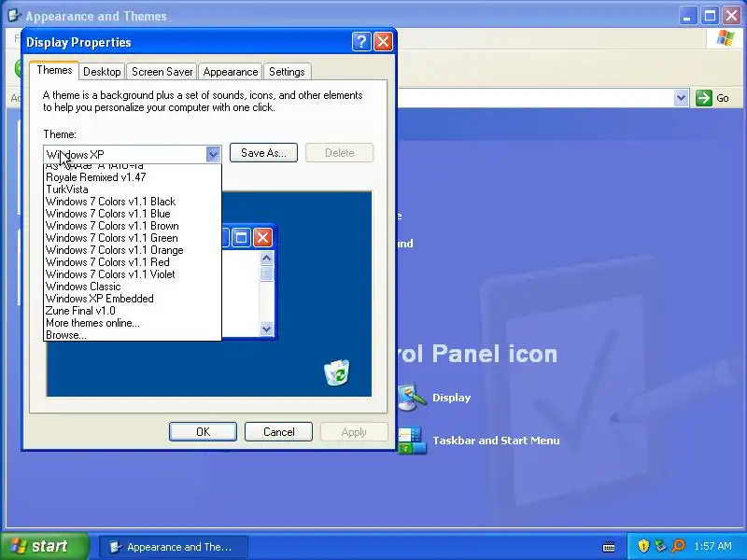Close the Display Properties dialog

pyautogui.click(x=383, y=42)
